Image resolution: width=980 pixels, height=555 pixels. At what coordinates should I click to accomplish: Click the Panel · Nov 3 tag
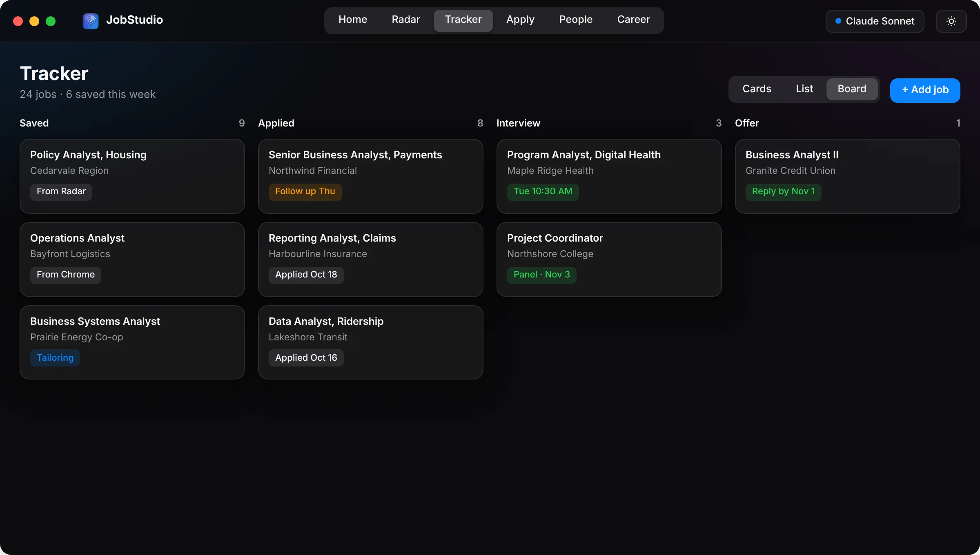point(542,275)
